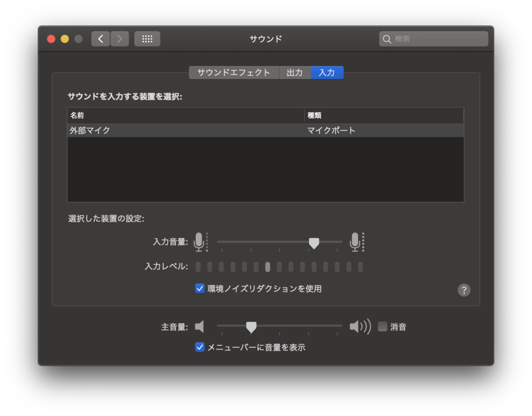Select the 外部マイク device row
This screenshot has width=532, height=416.
(x=265, y=130)
